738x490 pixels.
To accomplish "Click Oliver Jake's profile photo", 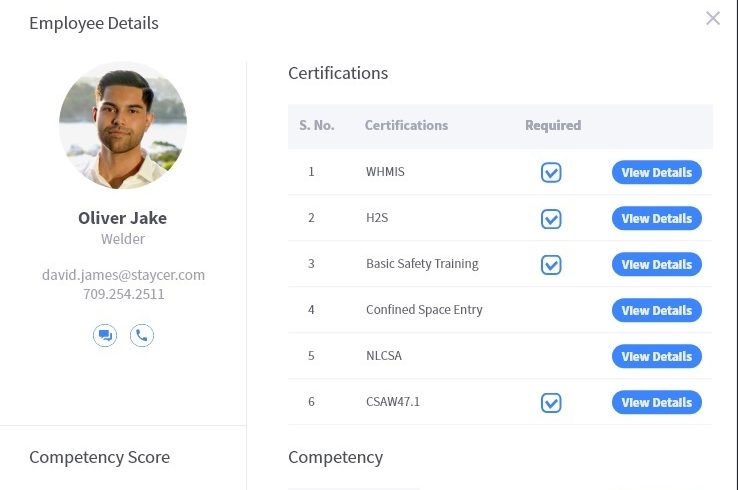I will point(123,125).
